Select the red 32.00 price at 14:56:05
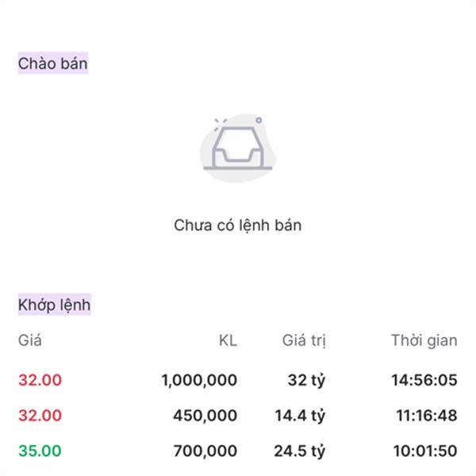 point(40,380)
